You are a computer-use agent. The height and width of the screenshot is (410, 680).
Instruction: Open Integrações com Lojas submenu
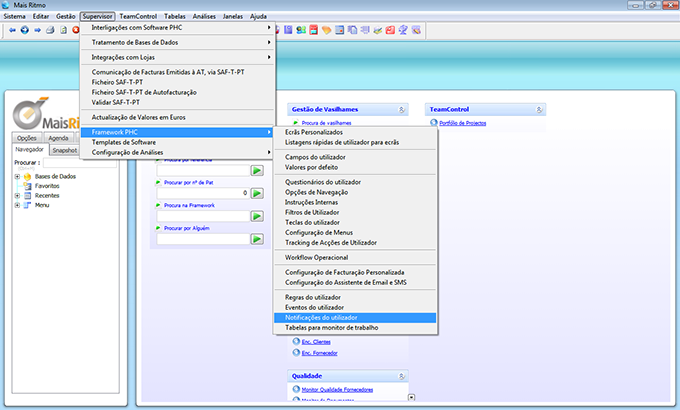178,57
